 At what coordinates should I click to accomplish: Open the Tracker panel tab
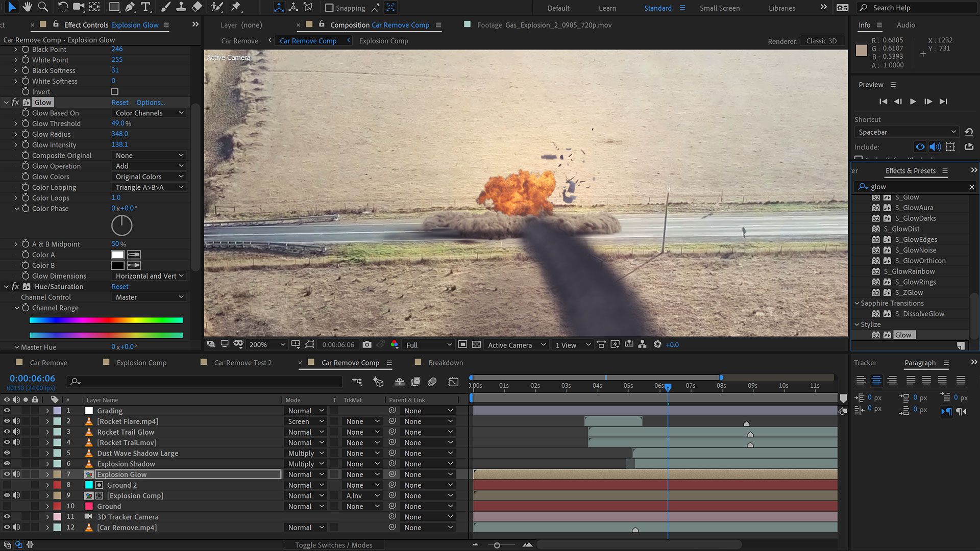click(865, 363)
